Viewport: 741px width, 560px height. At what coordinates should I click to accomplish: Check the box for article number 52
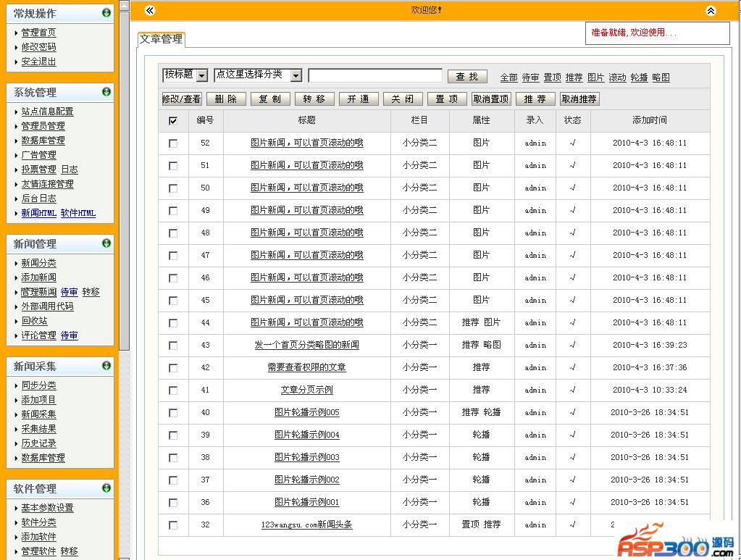click(173, 143)
